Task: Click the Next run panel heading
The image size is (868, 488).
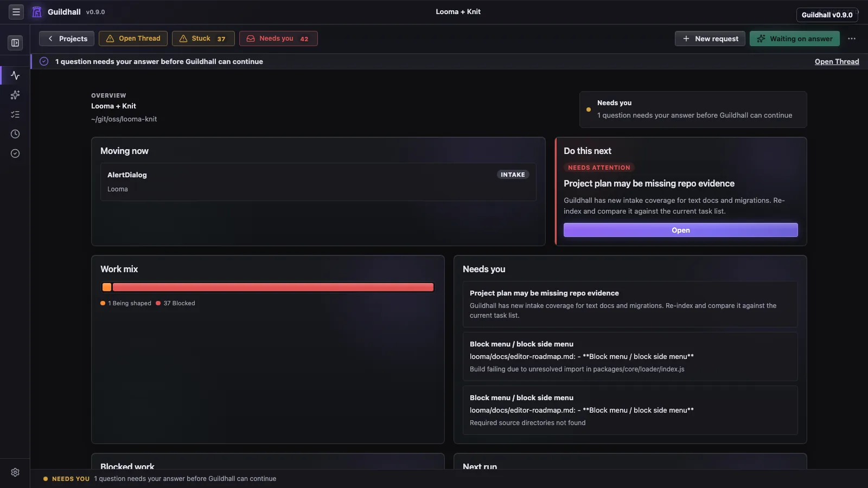Action: (x=480, y=466)
